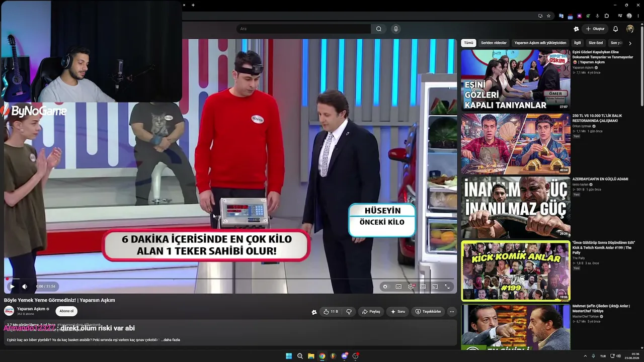Open the Yaparsın Aşkım channel name link
The width and height of the screenshot is (644, 362).
[31, 309]
